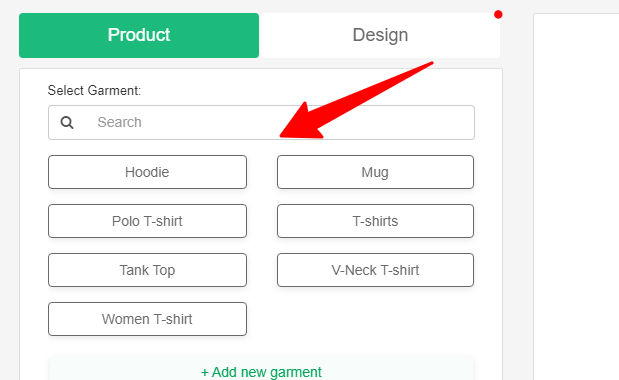619x380 pixels.
Task: Focus the garment Search field
Action: [261, 122]
